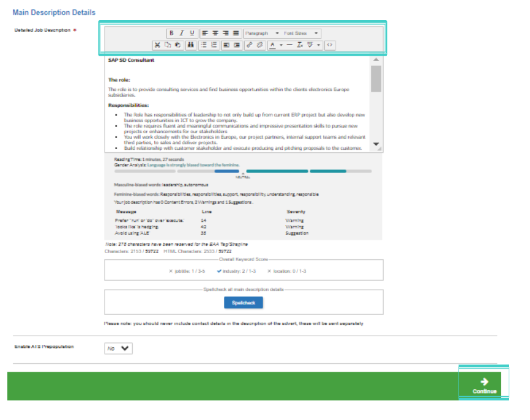
Task: Click the industry keyword score entry
Action: pos(237,271)
